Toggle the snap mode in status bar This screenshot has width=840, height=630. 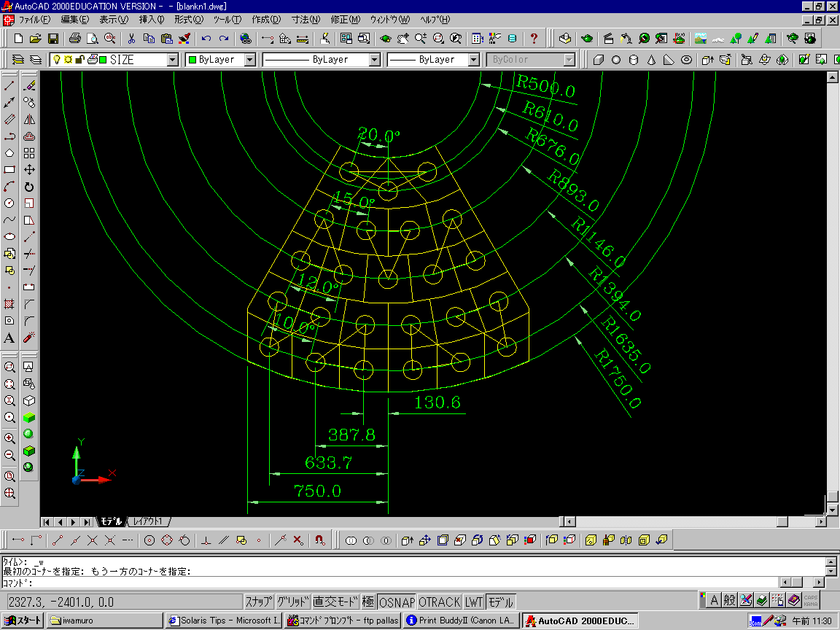[x=260, y=602]
